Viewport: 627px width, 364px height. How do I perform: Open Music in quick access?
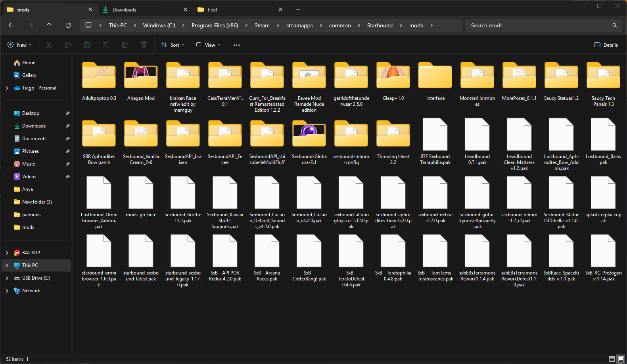(29, 164)
